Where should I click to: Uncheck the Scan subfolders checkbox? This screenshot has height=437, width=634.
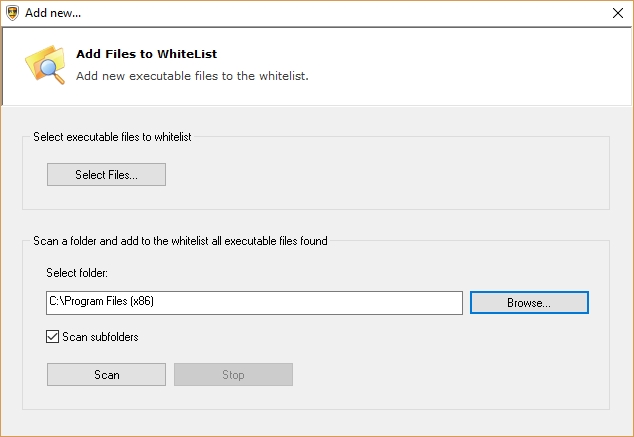(x=53, y=337)
